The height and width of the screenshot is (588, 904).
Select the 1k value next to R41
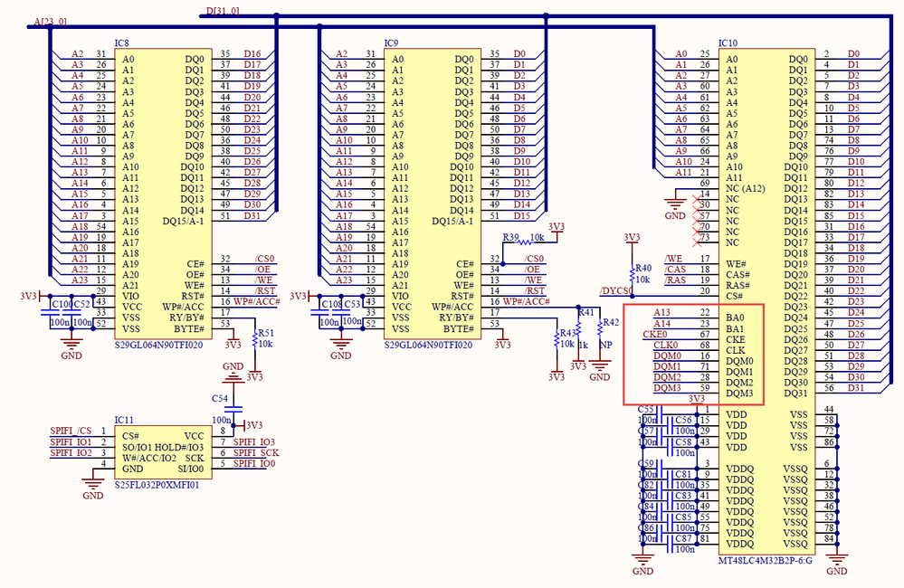(583, 345)
